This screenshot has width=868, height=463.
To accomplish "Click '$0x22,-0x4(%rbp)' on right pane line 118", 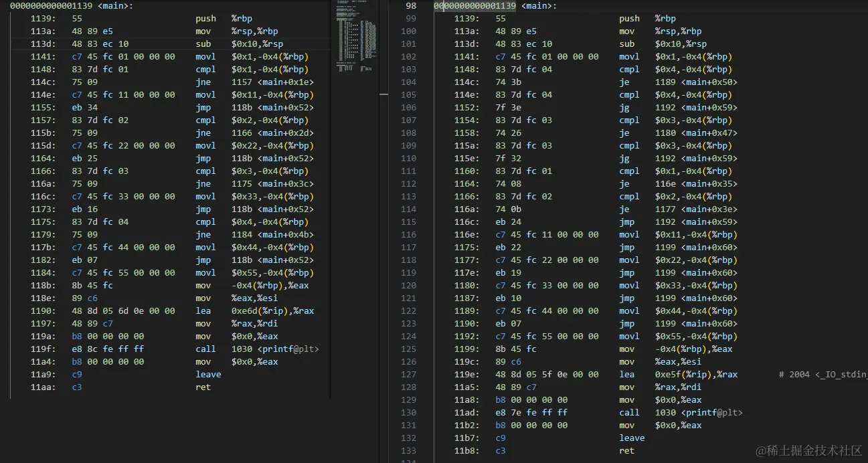I will pos(696,260).
